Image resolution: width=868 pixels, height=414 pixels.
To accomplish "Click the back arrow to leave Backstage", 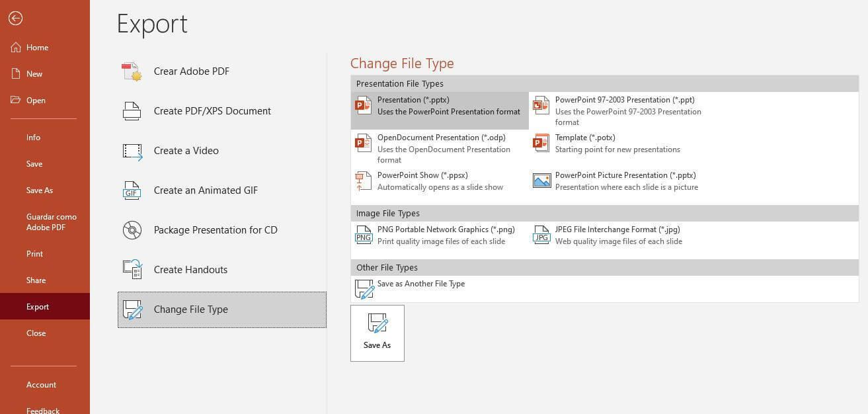I will coord(15,19).
